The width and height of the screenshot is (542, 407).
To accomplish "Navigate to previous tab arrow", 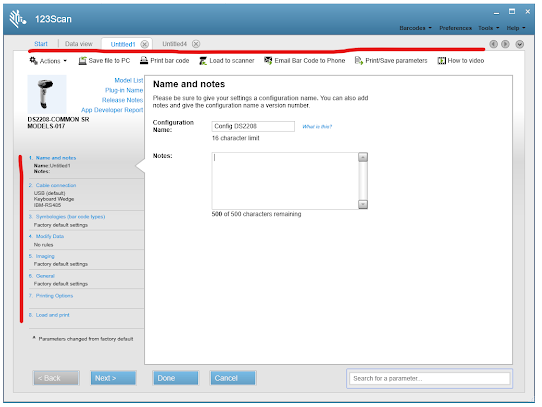I will tap(494, 44).
